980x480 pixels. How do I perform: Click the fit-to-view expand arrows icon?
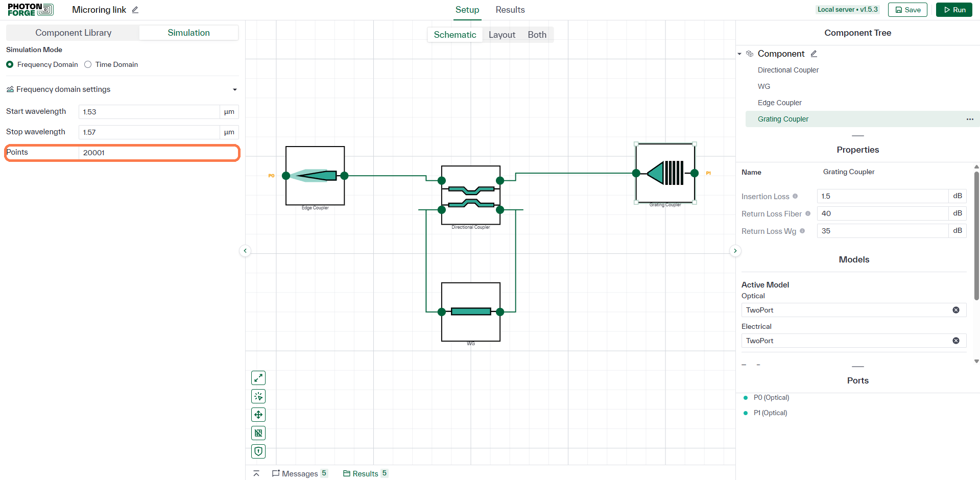click(x=258, y=378)
